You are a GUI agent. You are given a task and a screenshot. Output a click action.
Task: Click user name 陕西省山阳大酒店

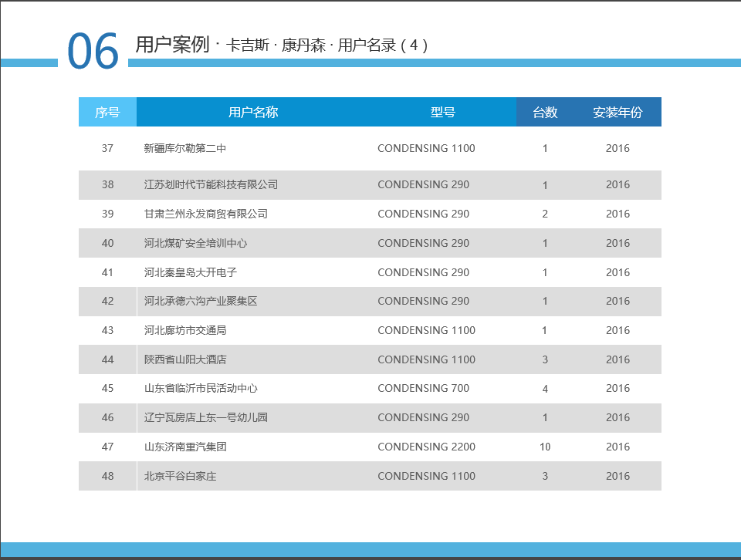coord(184,359)
